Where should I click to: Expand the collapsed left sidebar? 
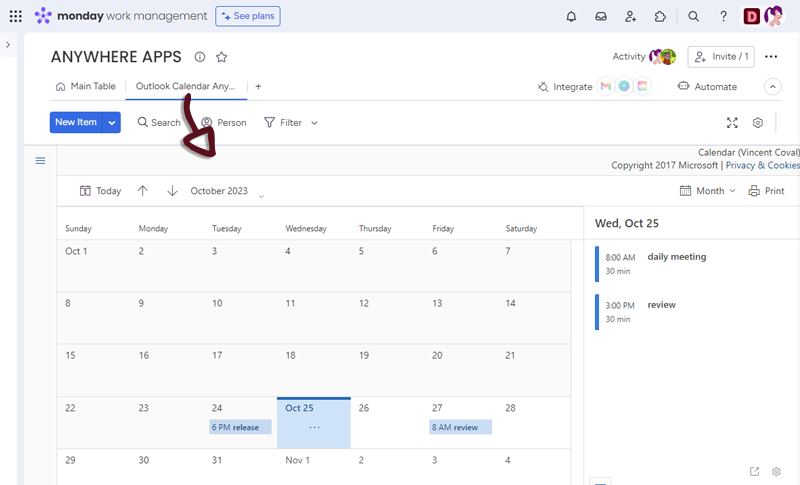8,45
